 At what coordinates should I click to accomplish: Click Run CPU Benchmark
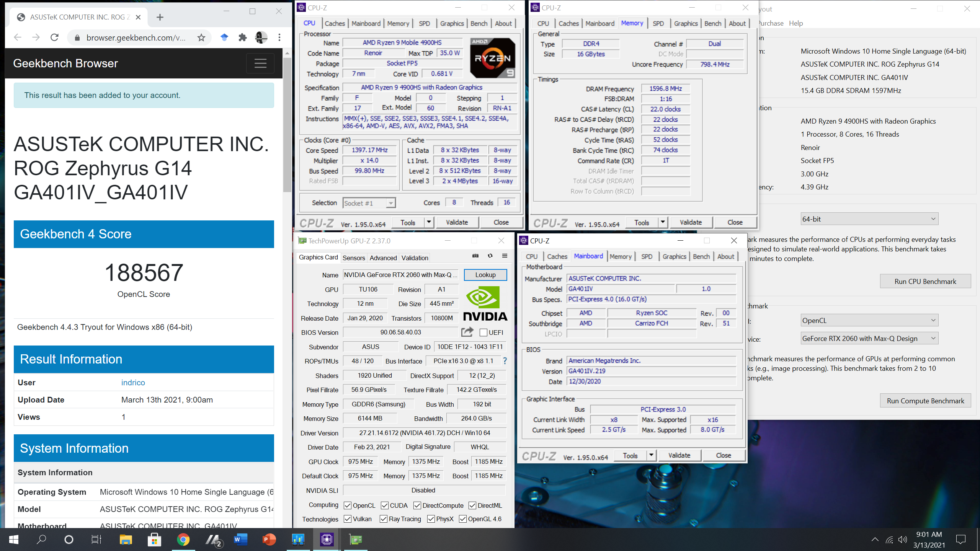point(925,281)
